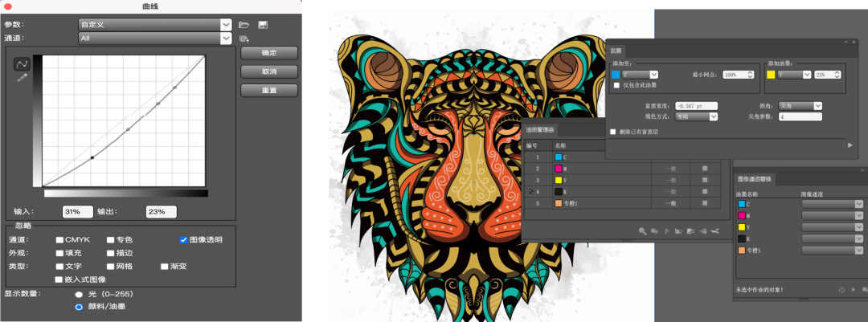Select the smooth curve drawing tool
This screenshot has height=322, width=868.
click(23, 64)
